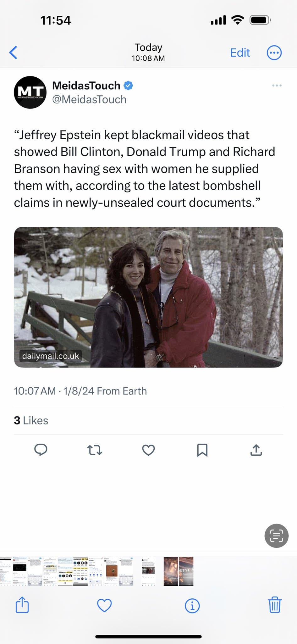The height and width of the screenshot is (644, 297).
Task: Tap the retweet arrows icon
Action: tap(94, 450)
